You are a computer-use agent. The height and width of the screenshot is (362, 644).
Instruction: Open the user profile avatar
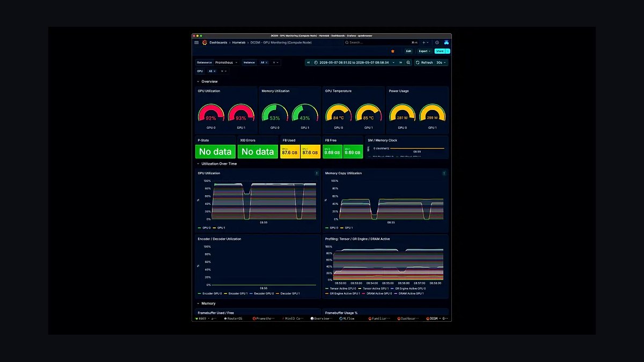pyautogui.click(x=447, y=42)
